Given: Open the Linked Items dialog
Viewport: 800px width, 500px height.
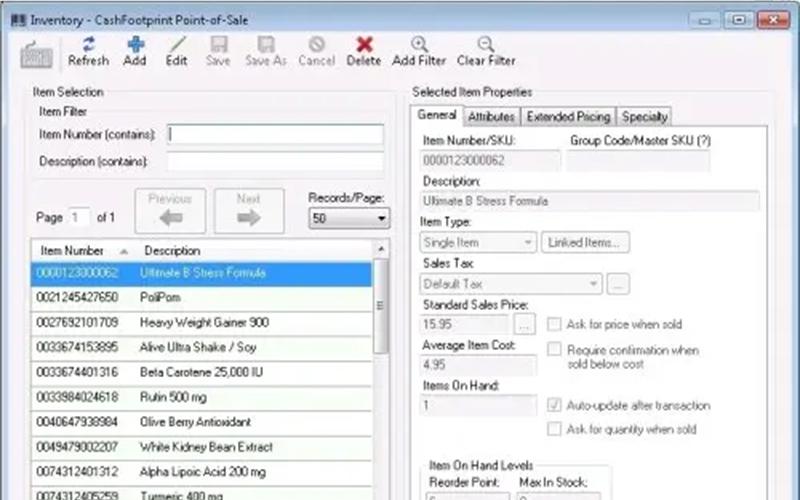Looking at the screenshot, I should point(585,242).
